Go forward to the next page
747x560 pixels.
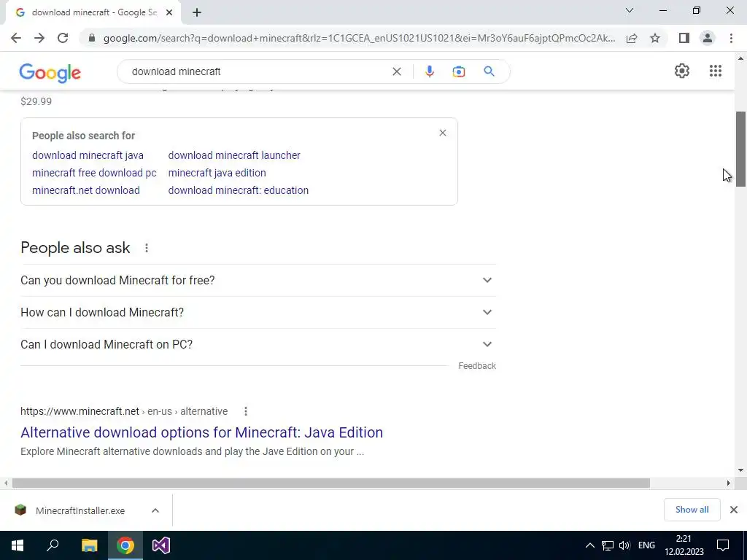point(39,38)
